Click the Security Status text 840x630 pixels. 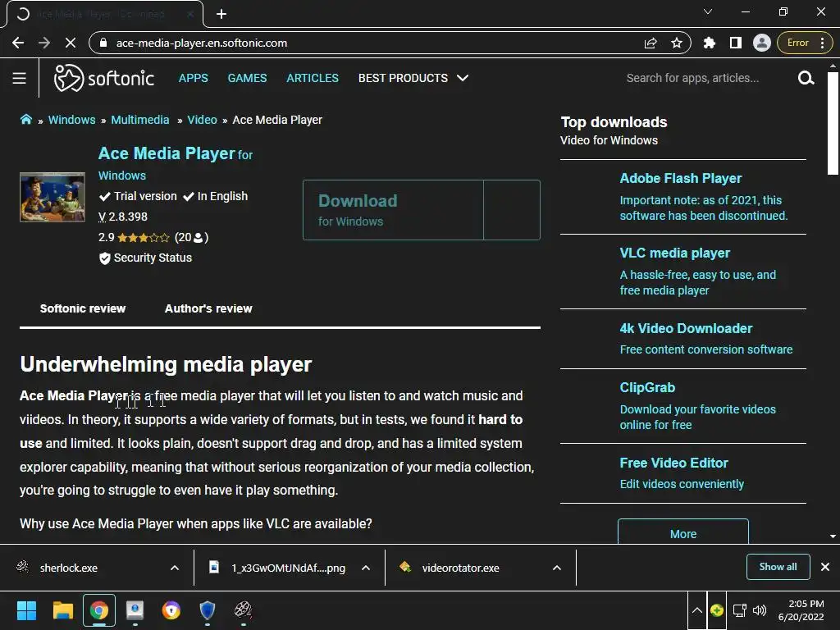pyautogui.click(x=153, y=258)
